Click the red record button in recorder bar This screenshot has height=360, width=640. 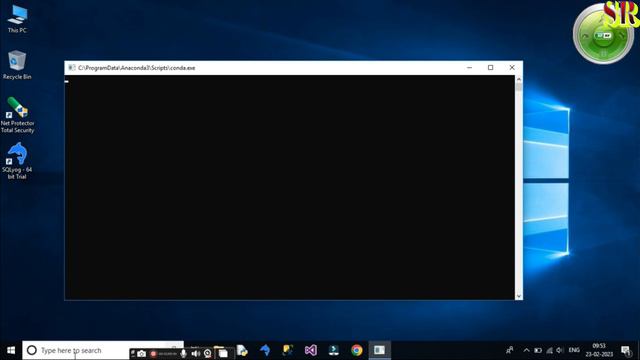[153, 353]
